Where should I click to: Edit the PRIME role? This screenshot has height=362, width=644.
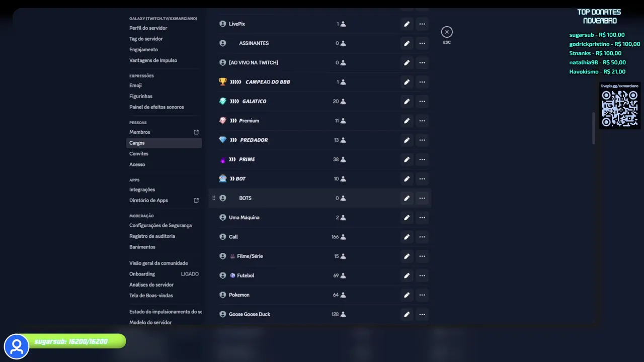pos(407,159)
